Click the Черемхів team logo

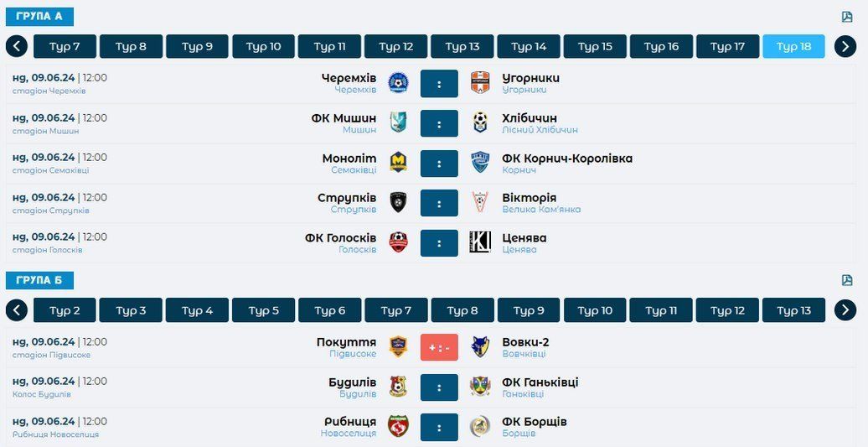[x=399, y=82]
